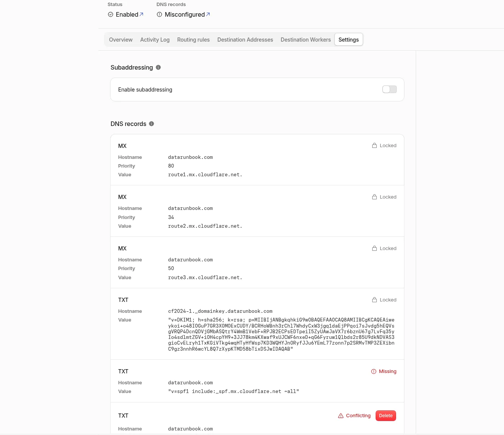Delete the conflicting TXT record
Screen dimensions: 504x435
coord(386,416)
